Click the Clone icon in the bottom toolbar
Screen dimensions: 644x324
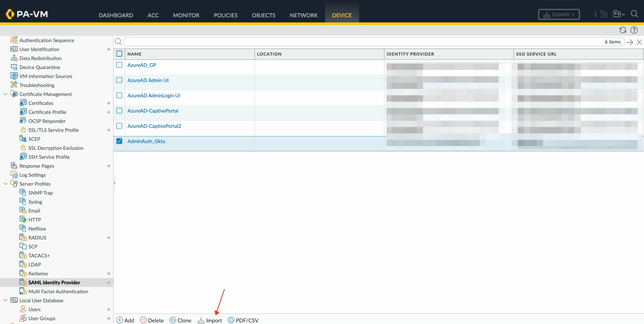click(173, 320)
